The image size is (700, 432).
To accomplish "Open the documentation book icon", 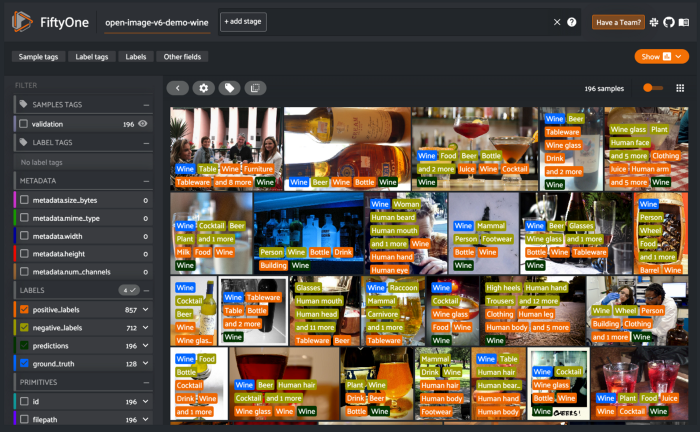I will point(684,22).
